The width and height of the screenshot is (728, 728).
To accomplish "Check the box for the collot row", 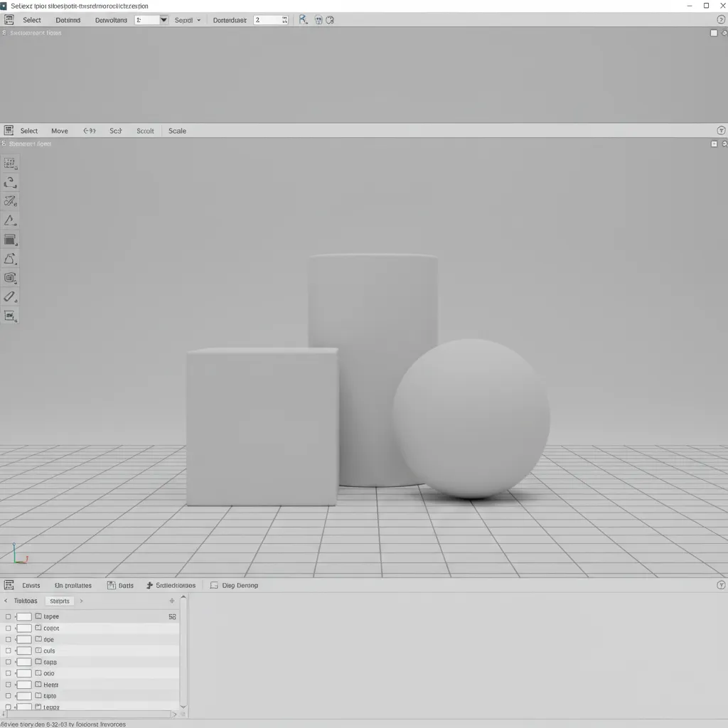I will click(x=8, y=628).
